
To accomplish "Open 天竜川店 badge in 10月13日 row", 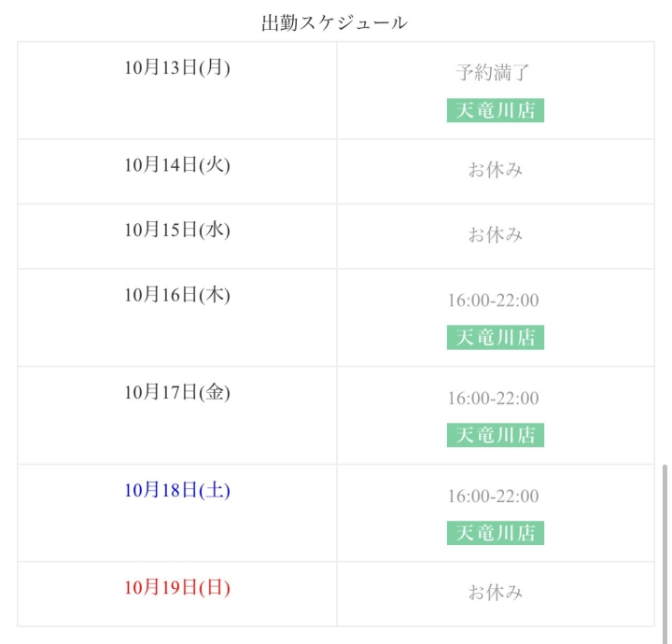I will pyautogui.click(x=495, y=110).
